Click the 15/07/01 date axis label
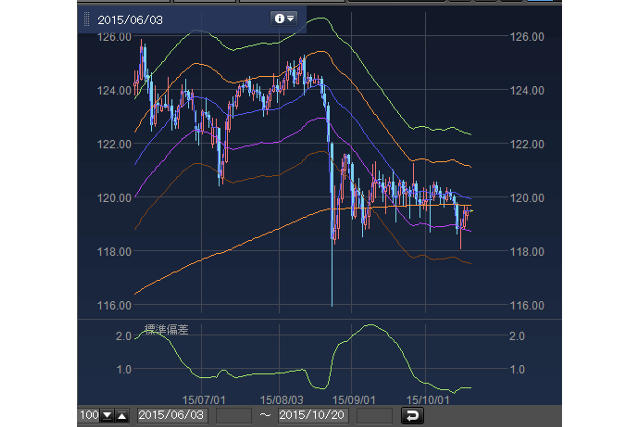This screenshot has height=427, width=640. coord(203,400)
